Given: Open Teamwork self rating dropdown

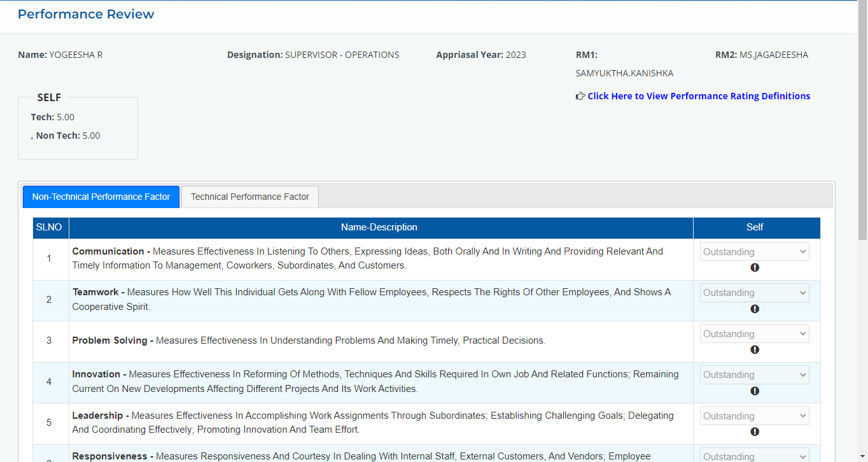Looking at the screenshot, I should (x=754, y=293).
